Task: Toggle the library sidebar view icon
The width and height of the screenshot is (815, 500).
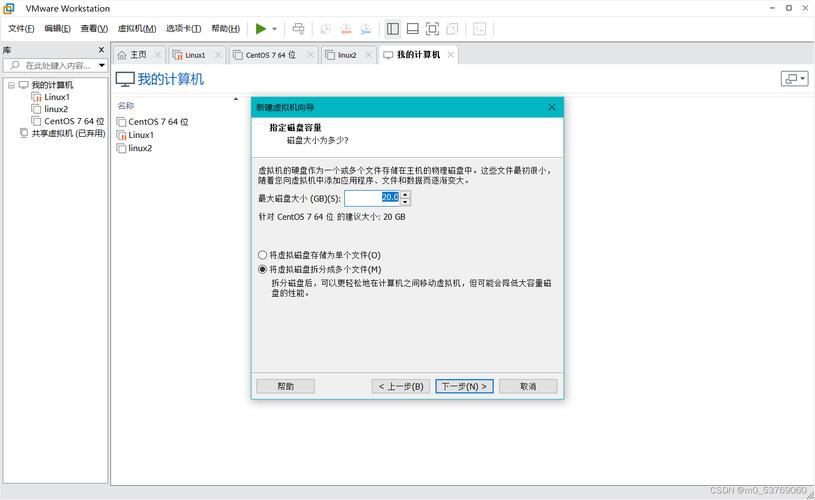Action: [393, 29]
